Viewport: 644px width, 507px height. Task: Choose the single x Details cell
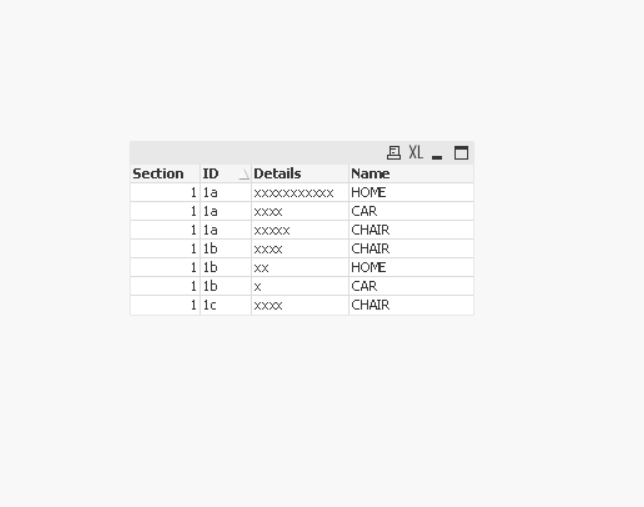click(258, 287)
